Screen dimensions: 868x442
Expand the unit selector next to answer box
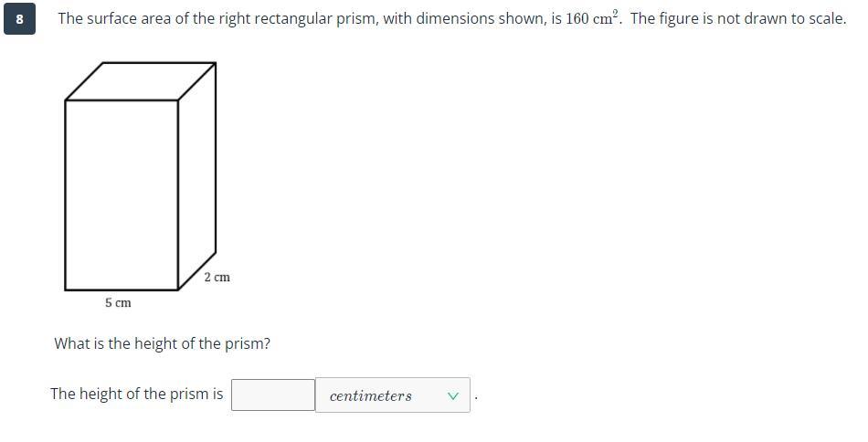click(393, 395)
